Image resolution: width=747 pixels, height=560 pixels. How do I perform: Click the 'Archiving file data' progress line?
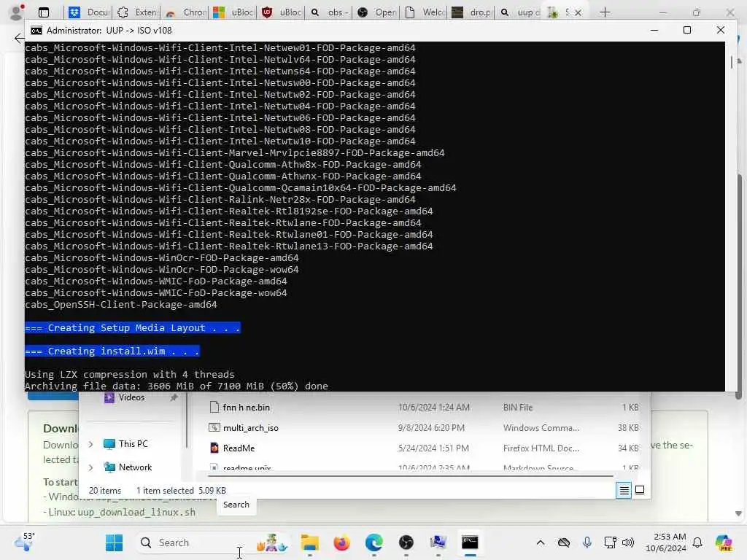[177, 386]
